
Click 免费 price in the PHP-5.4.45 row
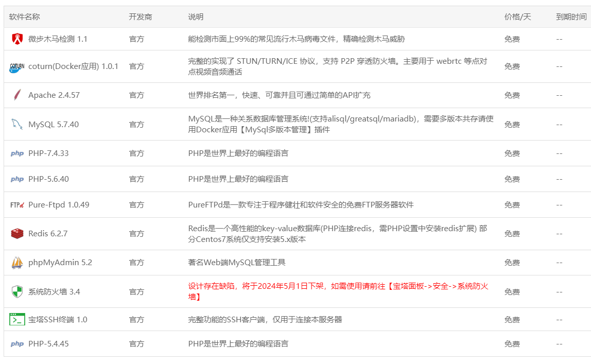pyautogui.click(x=512, y=343)
